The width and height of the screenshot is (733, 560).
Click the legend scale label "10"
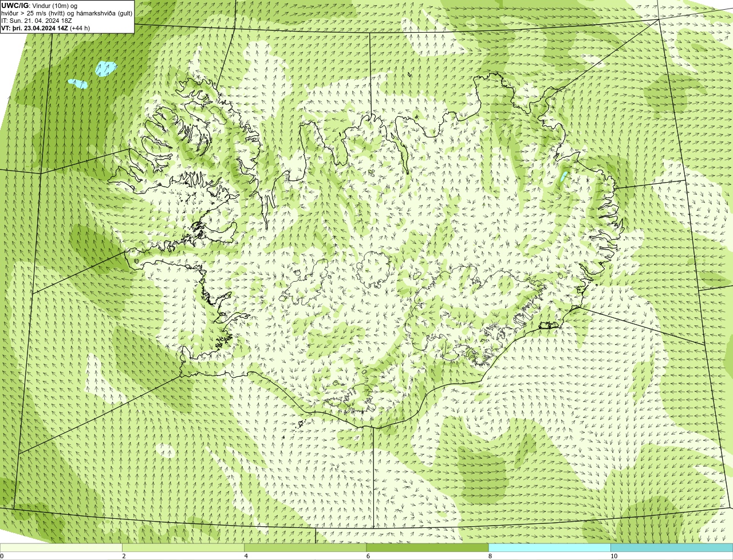click(614, 556)
